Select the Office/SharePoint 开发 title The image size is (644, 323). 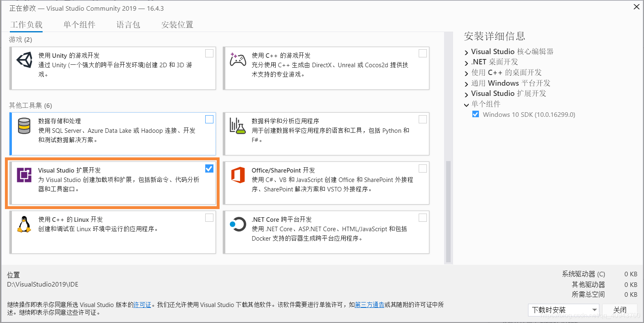click(x=283, y=170)
